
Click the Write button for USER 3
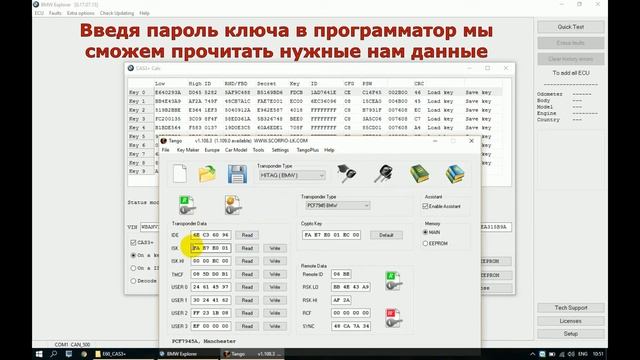[275, 326]
